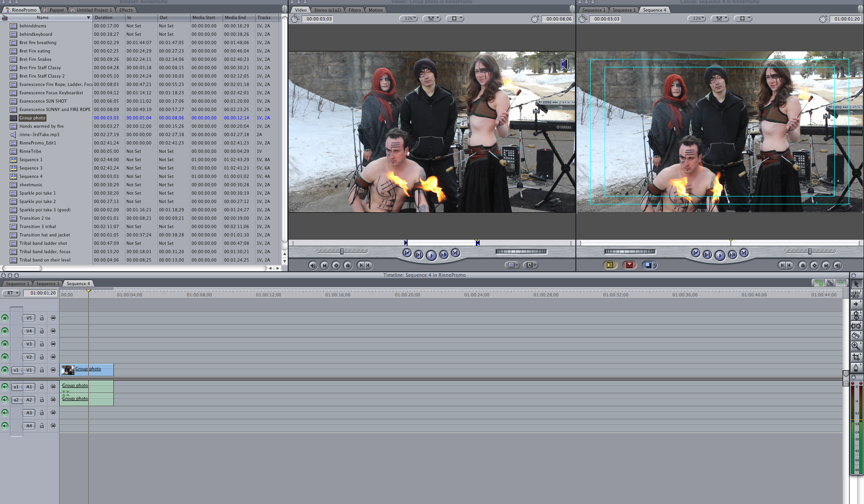The width and height of the screenshot is (864, 504).
Task: Lock audio track A2
Action: [x=42, y=400]
